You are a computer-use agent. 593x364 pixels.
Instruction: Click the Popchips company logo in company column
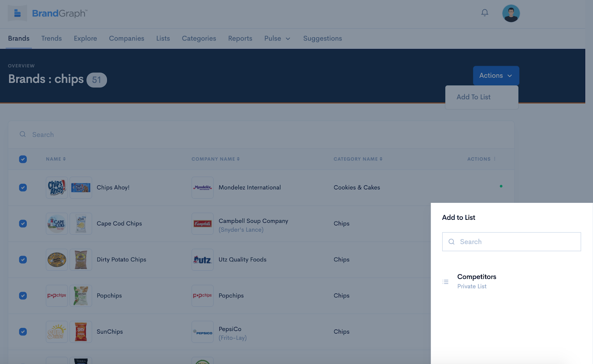202,295
